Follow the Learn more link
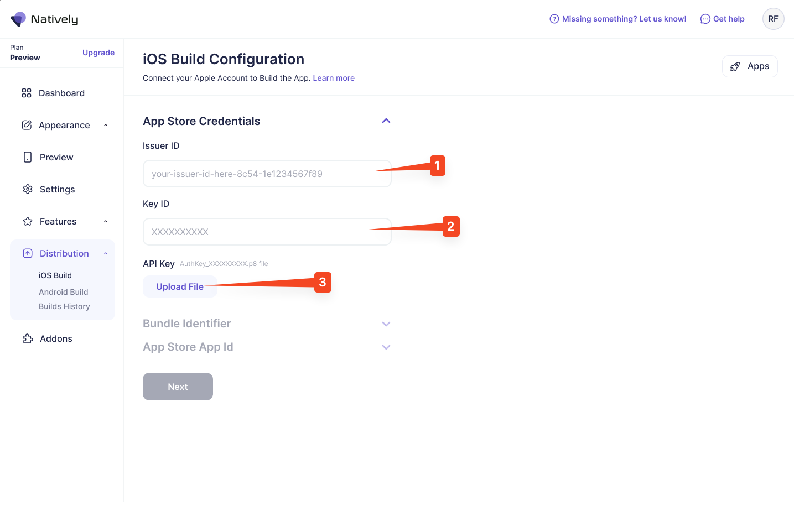 334,78
